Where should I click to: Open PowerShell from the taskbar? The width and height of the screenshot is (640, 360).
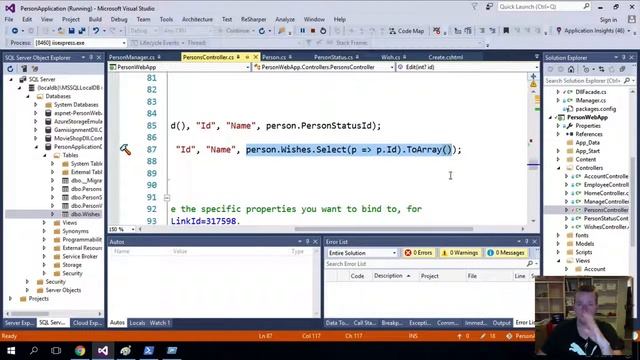pyautogui.click(x=149, y=350)
